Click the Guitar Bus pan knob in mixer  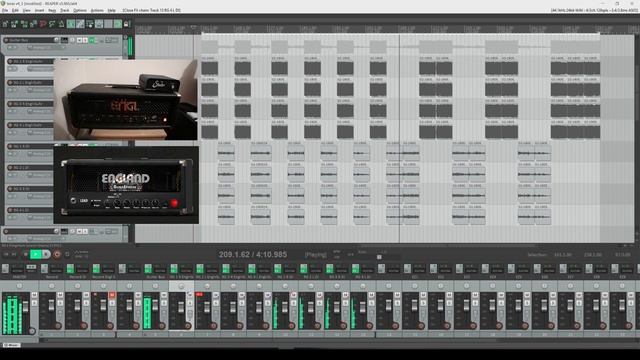[x=155, y=286]
